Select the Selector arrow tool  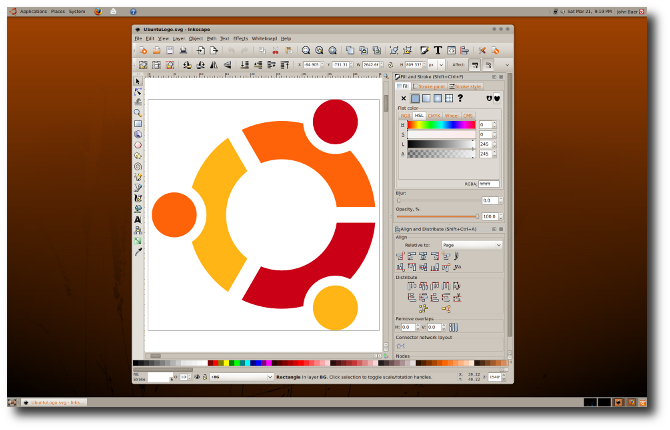[138, 81]
